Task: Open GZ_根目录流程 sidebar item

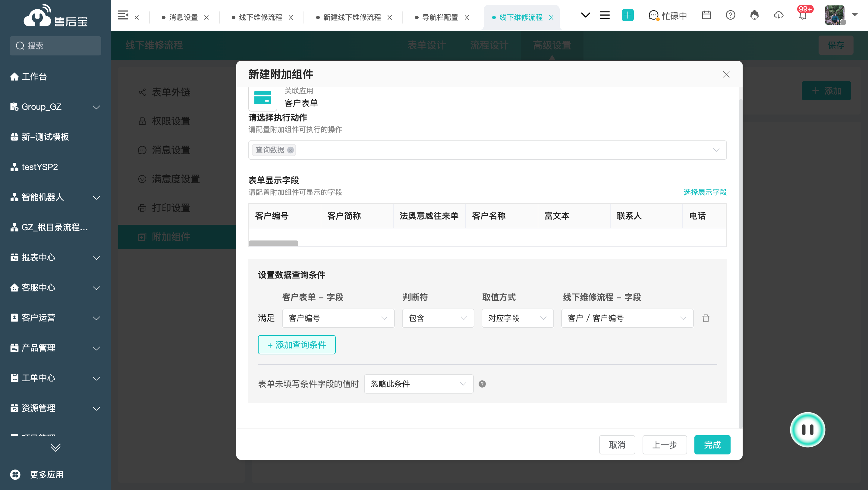Action: (54, 228)
